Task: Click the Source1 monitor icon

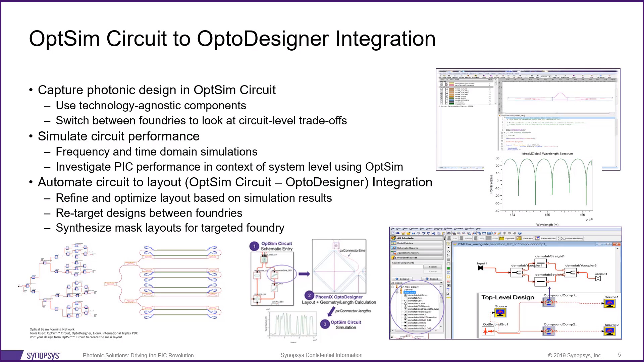Action: (610, 303)
